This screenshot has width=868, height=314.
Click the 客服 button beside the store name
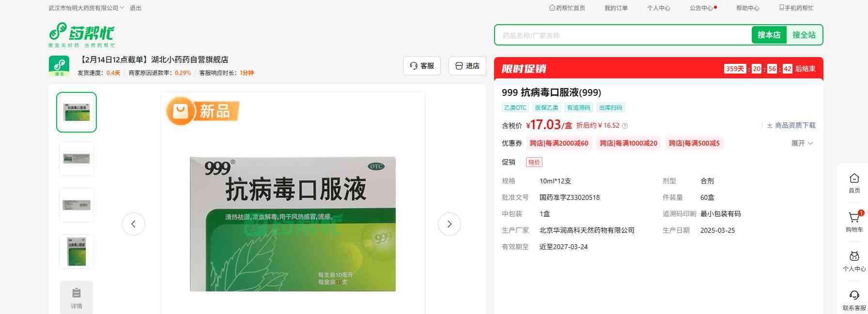tap(422, 66)
